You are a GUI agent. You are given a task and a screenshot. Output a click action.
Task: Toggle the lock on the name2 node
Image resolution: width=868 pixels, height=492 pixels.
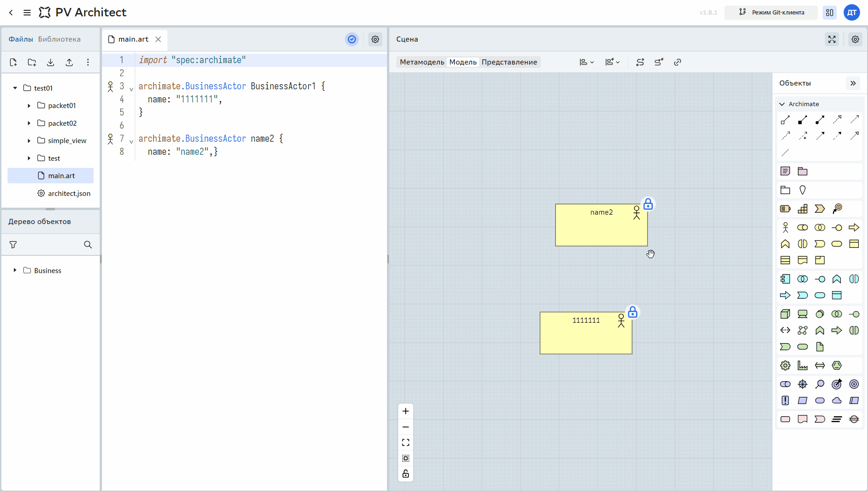tap(648, 204)
